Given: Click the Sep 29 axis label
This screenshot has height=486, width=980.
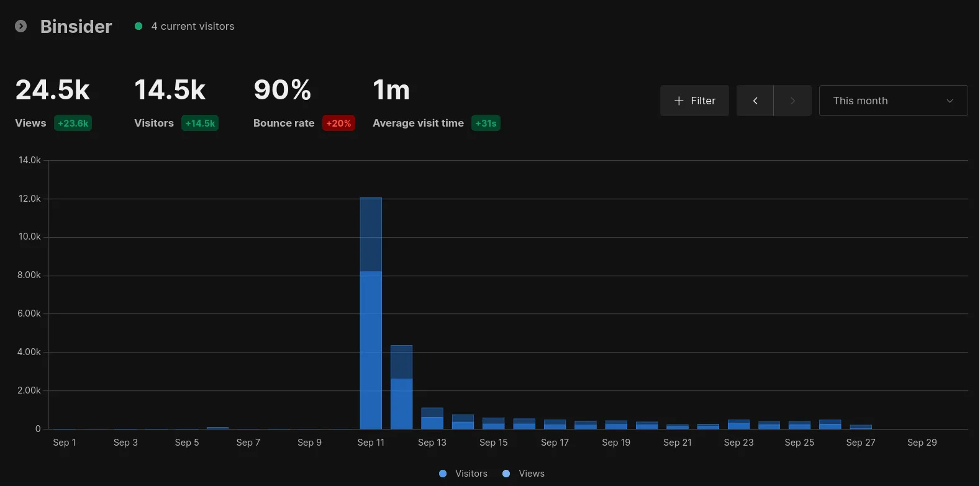Looking at the screenshot, I should [x=922, y=443].
